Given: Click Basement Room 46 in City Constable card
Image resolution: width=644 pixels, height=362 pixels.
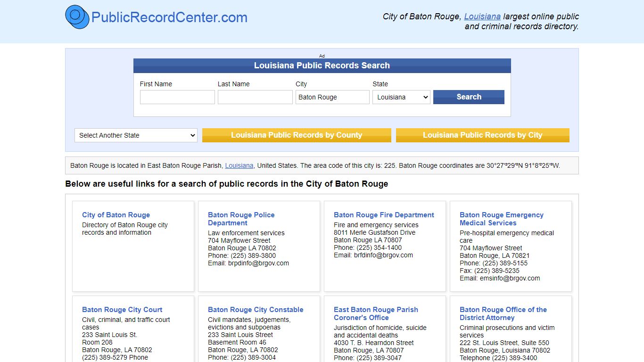Looking at the screenshot, I should click(237, 342).
